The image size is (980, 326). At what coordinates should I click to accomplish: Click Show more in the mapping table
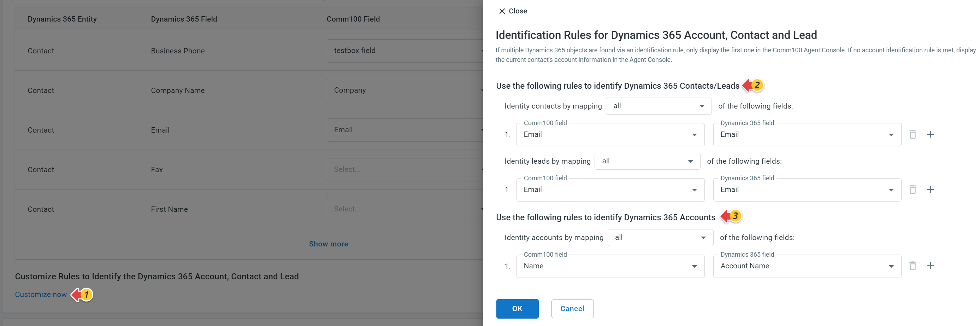[328, 244]
